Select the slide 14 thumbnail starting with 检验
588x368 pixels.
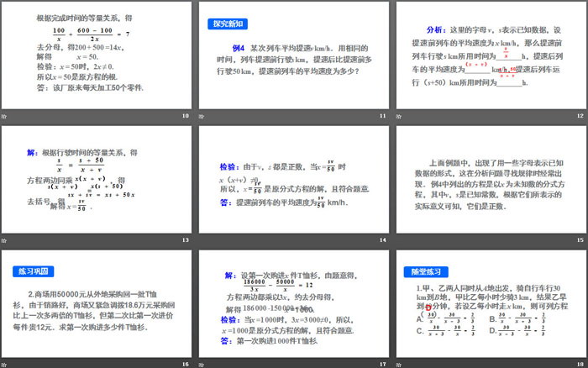(x=293, y=178)
